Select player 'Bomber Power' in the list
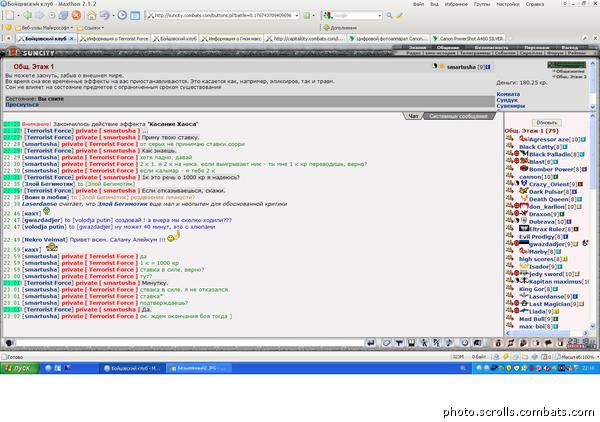Viewport: 600px width, 422px height. 553,169
